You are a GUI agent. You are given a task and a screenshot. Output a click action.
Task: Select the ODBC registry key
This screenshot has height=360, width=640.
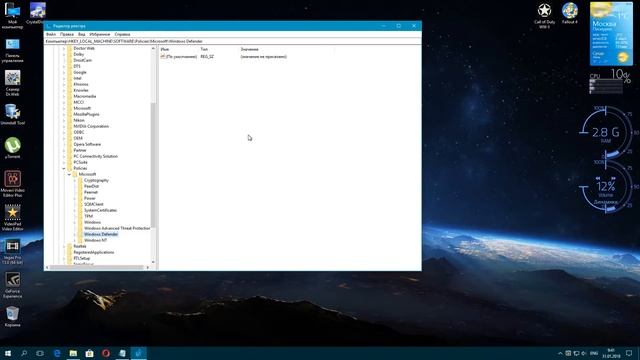(78, 132)
